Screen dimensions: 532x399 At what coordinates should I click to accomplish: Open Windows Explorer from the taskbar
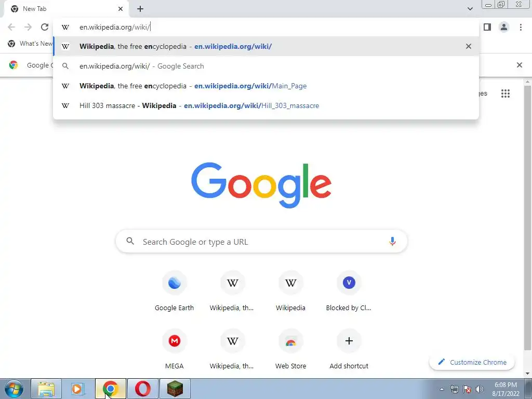point(46,389)
